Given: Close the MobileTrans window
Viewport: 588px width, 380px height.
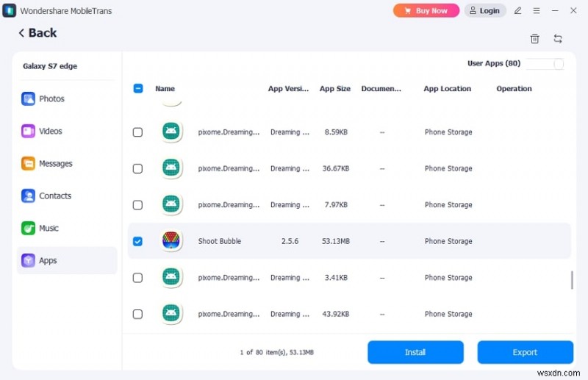Looking at the screenshot, I should click(x=573, y=10).
